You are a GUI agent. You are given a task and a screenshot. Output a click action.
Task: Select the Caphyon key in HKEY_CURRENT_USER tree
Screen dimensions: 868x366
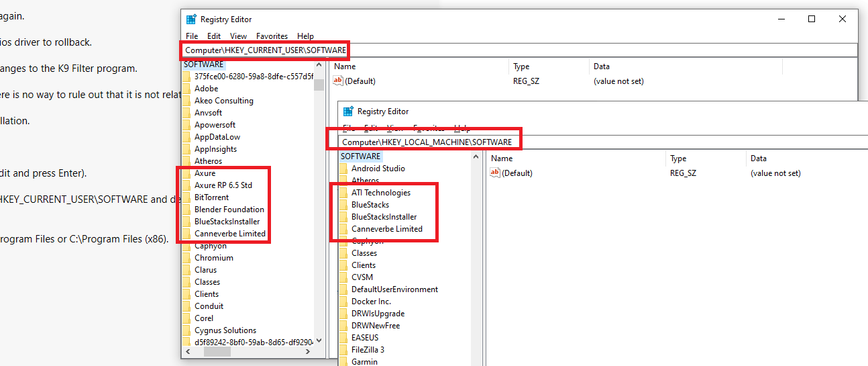click(211, 246)
